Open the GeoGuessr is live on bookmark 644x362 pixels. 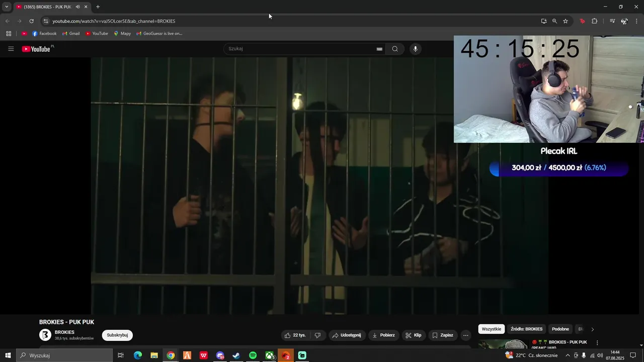(x=159, y=34)
